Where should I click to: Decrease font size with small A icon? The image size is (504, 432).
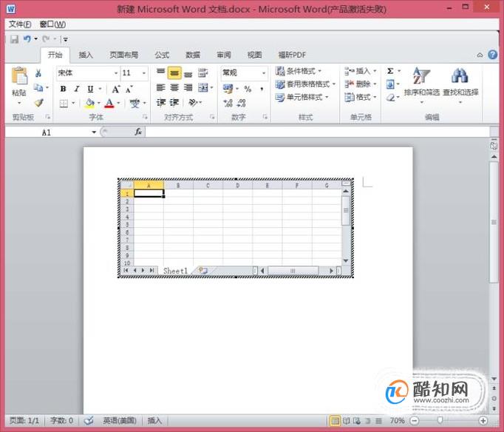pyautogui.click(x=129, y=90)
